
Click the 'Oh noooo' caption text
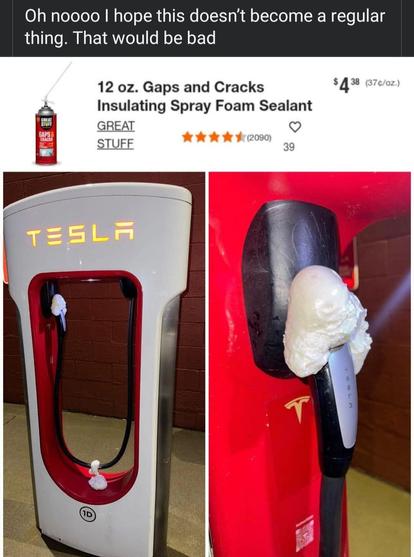pyautogui.click(x=205, y=27)
